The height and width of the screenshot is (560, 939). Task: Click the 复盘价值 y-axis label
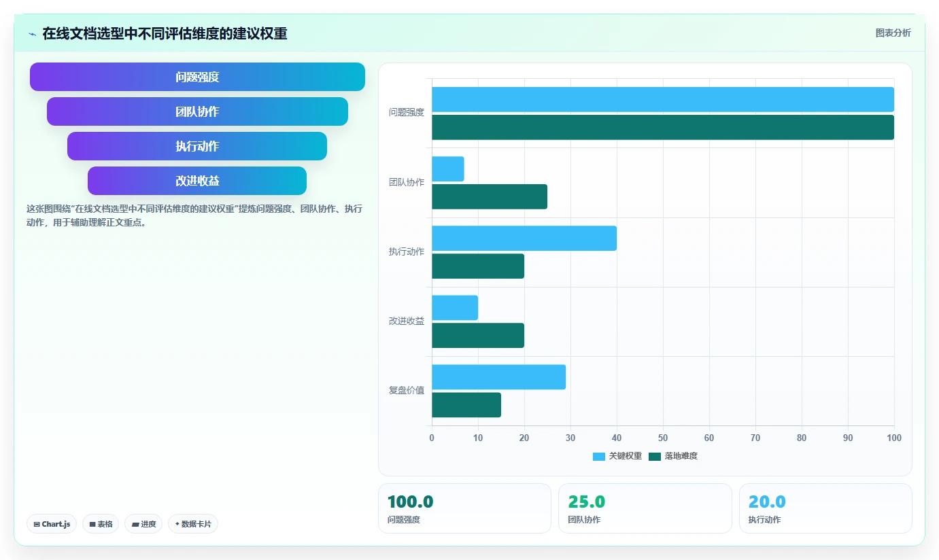pyautogui.click(x=407, y=390)
